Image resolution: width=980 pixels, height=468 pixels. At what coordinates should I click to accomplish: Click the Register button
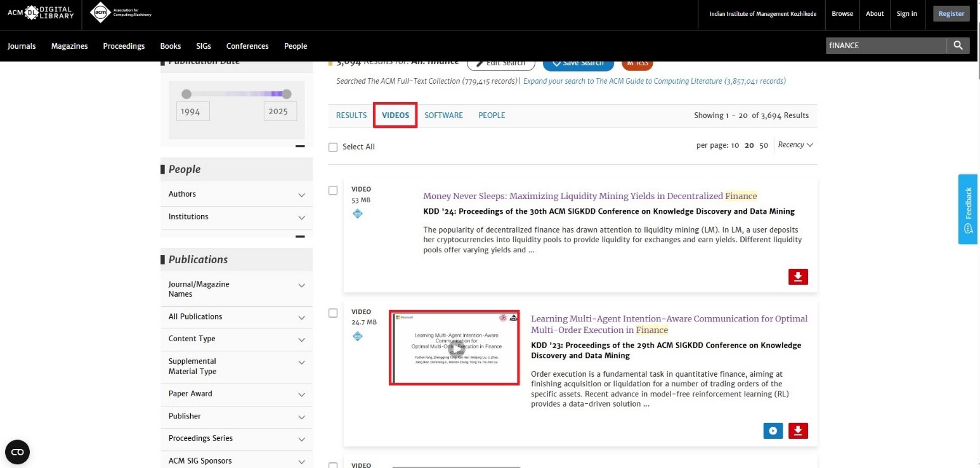(951, 14)
